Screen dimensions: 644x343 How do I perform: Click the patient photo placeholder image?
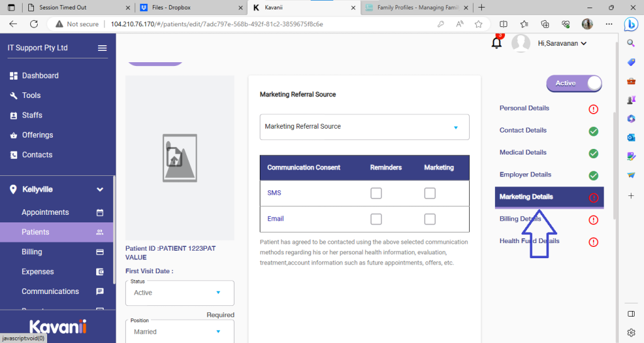click(179, 158)
